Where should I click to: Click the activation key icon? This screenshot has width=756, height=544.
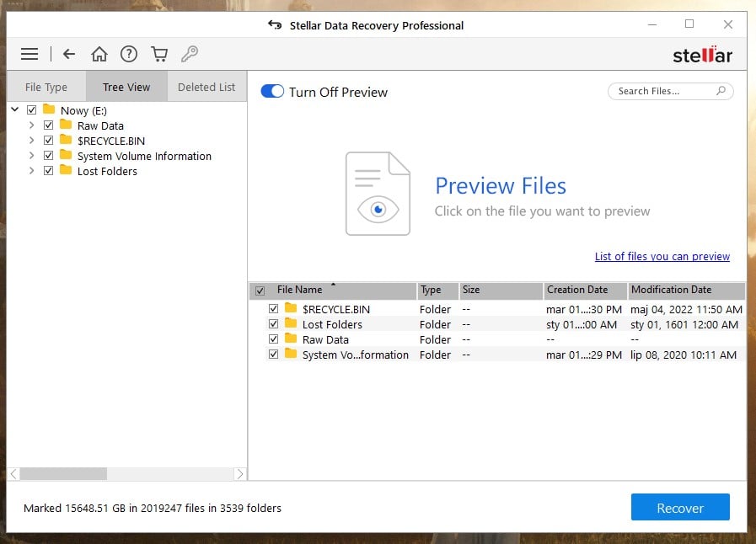190,54
